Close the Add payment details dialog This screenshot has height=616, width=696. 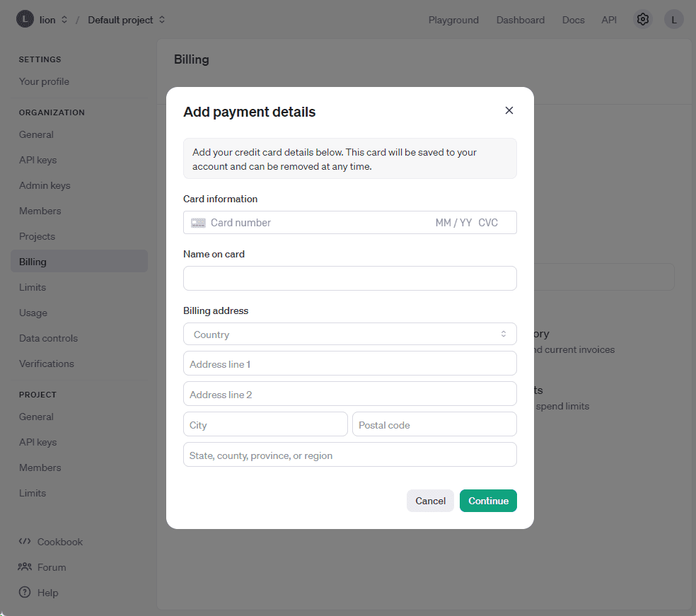click(509, 110)
